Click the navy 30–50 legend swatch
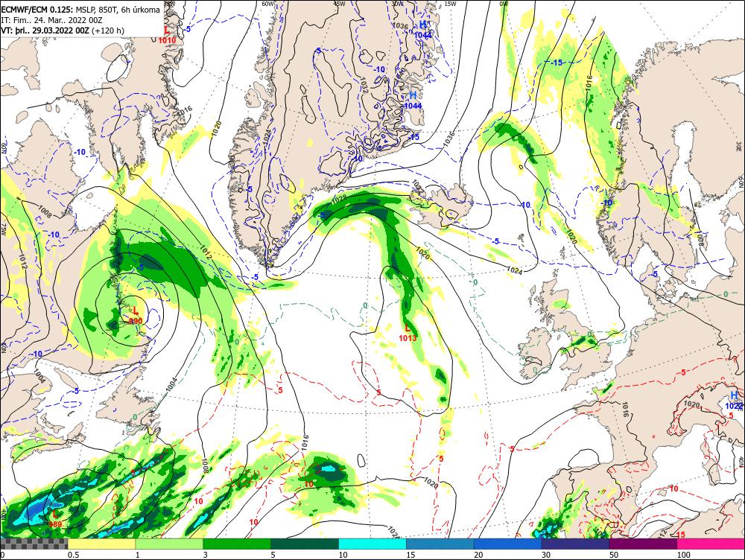The width and height of the screenshot is (745, 560). coord(575,544)
